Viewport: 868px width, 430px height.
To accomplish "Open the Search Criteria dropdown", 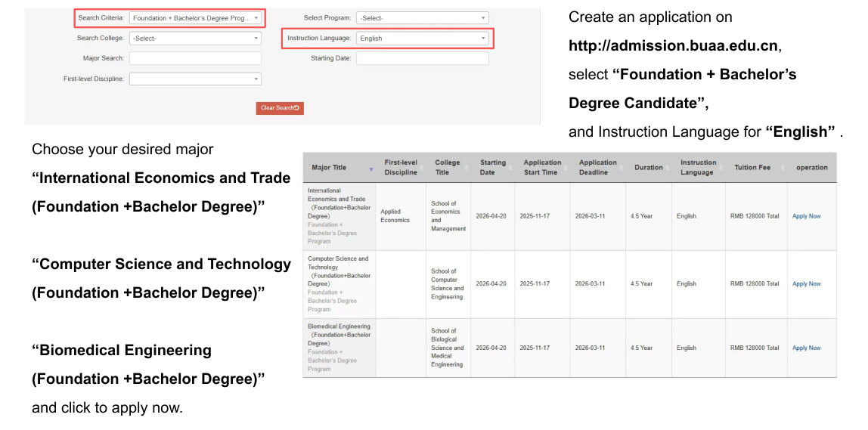I will 195,18.
